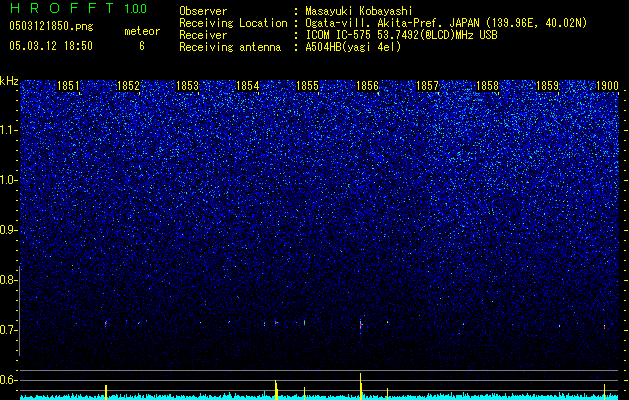
Task: Click the kHz frequency axis unit label
Action: pos(9,81)
